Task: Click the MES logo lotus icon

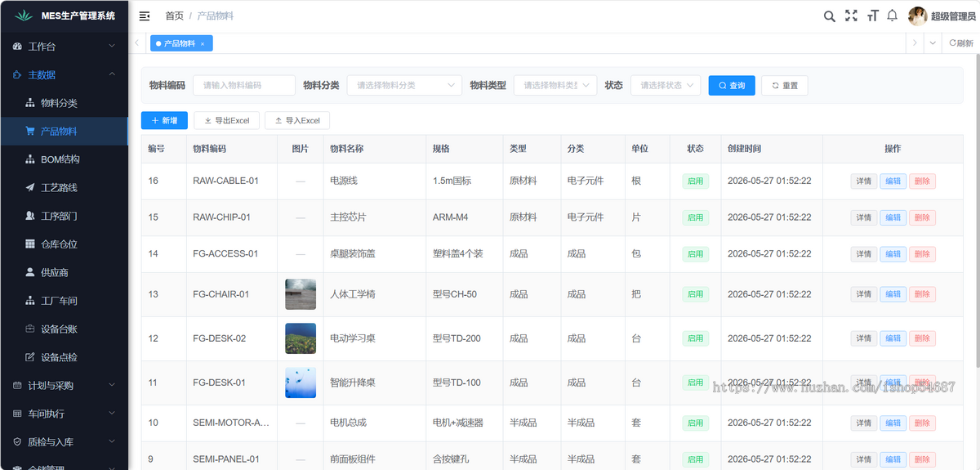Action: 23,16
